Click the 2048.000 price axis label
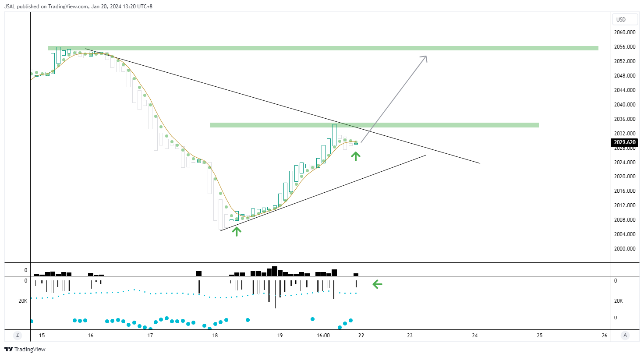644x357 pixels. [625, 76]
